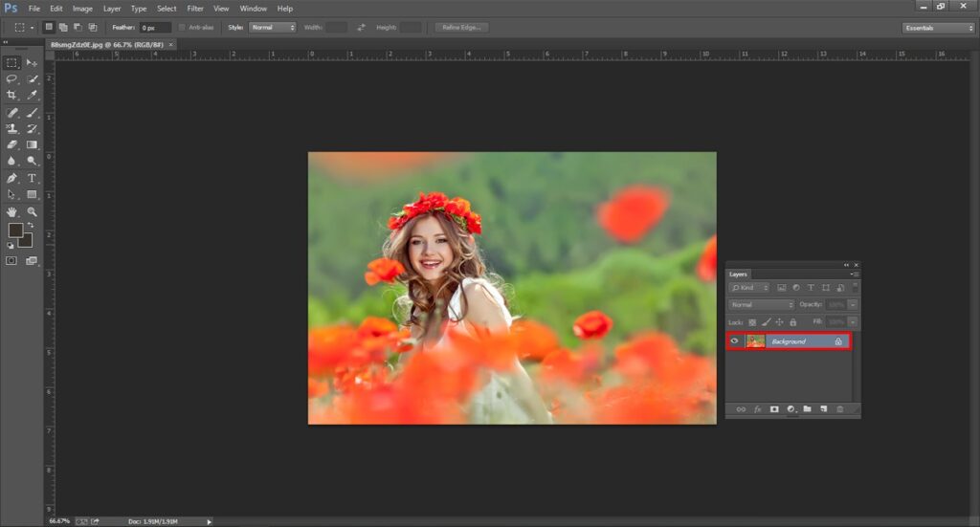Click the background color swatch
The width and height of the screenshot is (980, 527).
[x=27, y=242]
